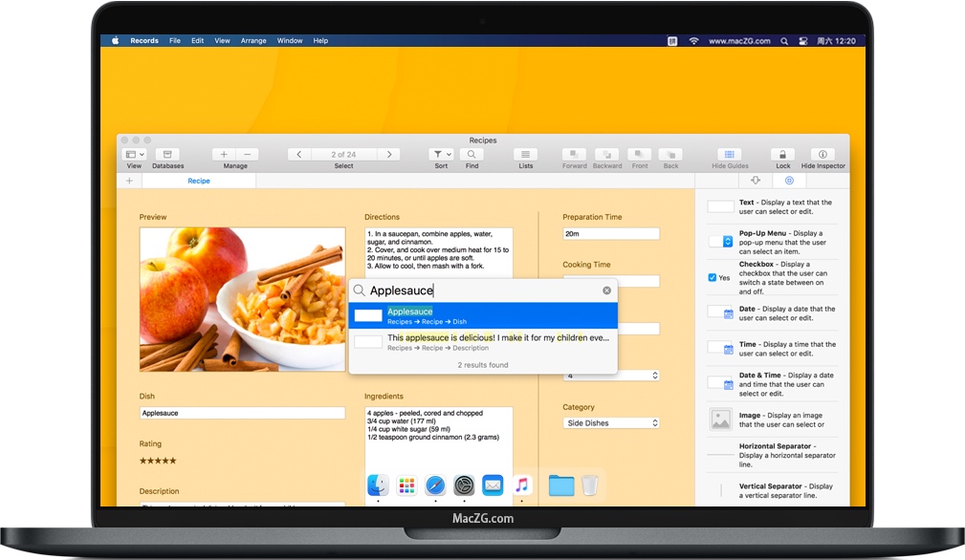Open the Databases toolbar button
The image size is (965, 560).
pos(167,154)
